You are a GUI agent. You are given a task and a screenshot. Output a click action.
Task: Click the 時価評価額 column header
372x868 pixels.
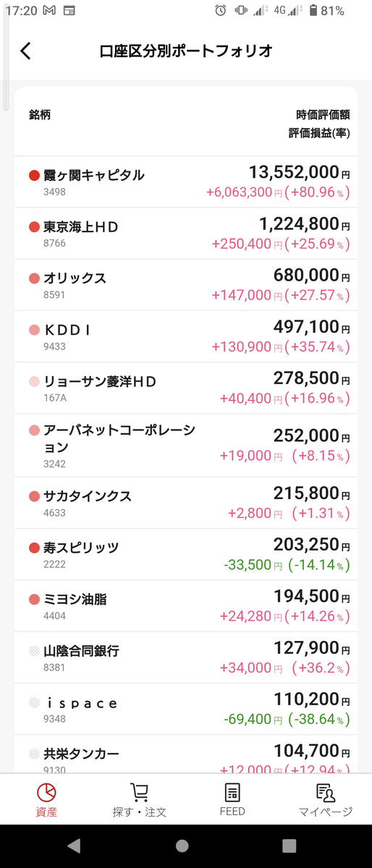(x=324, y=114)
